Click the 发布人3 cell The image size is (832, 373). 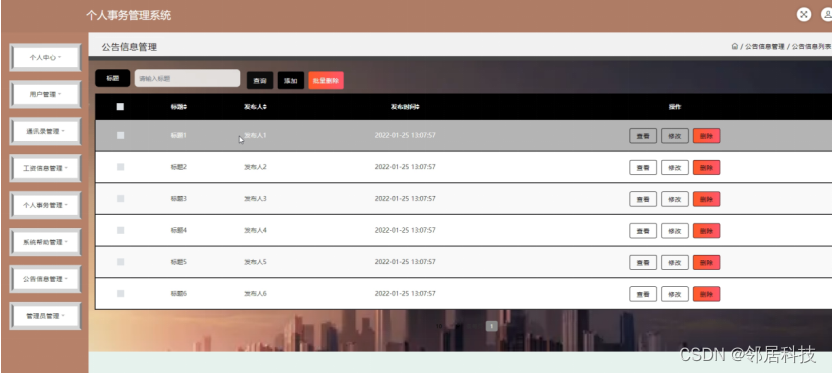[255, 198]
